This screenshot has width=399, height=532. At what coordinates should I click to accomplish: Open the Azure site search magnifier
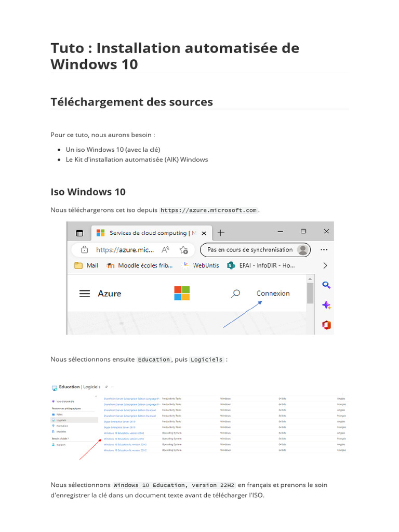pyautogui.click(x=235, y=294)
